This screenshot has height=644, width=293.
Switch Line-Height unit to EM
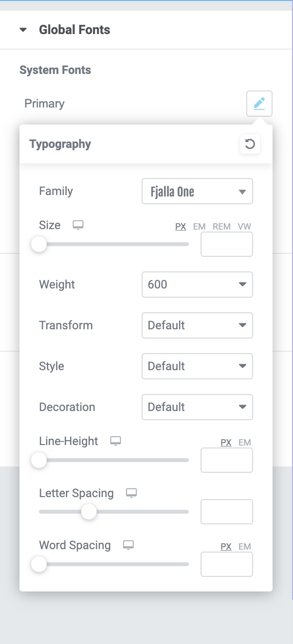[245, 443]
